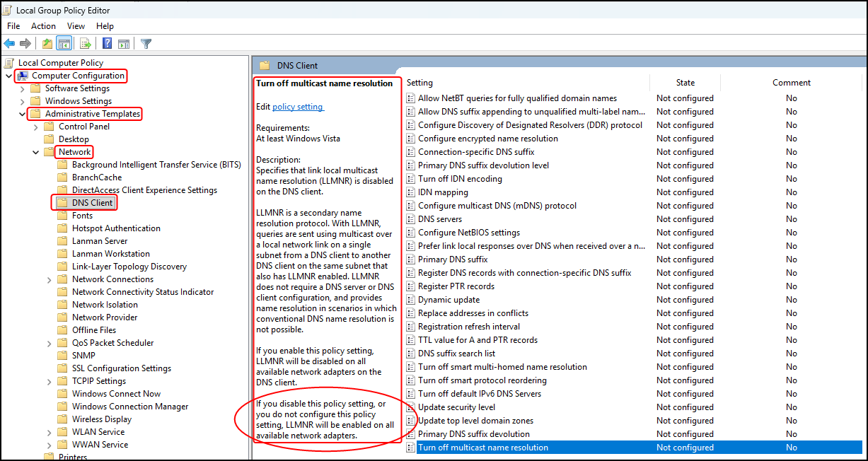Screen dimensions: 868x461
Task: Open the View menu
Action: [76, 26]
